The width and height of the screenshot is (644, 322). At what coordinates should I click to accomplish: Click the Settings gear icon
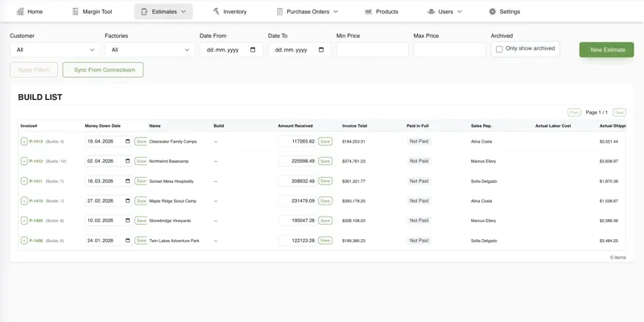point(493,11)
